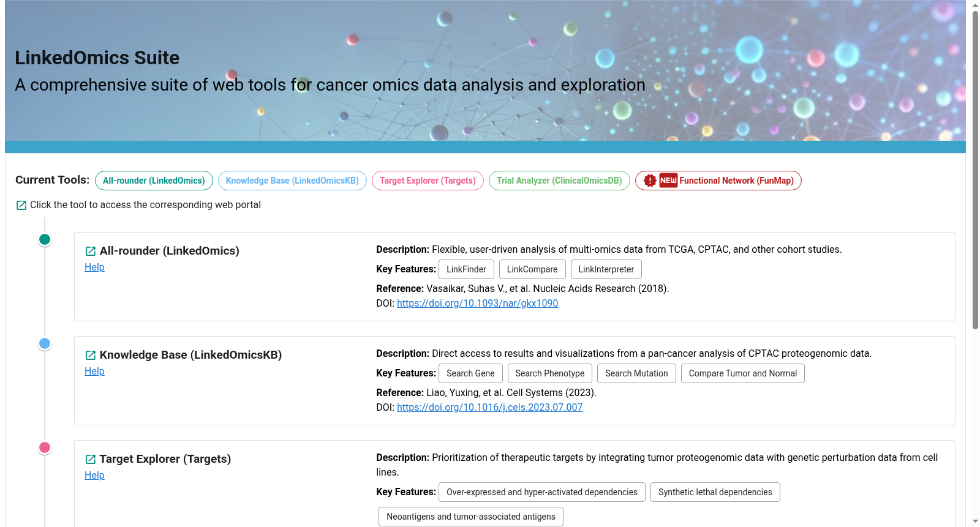Click the green timeline dot for All-rounder

point(45,239)
